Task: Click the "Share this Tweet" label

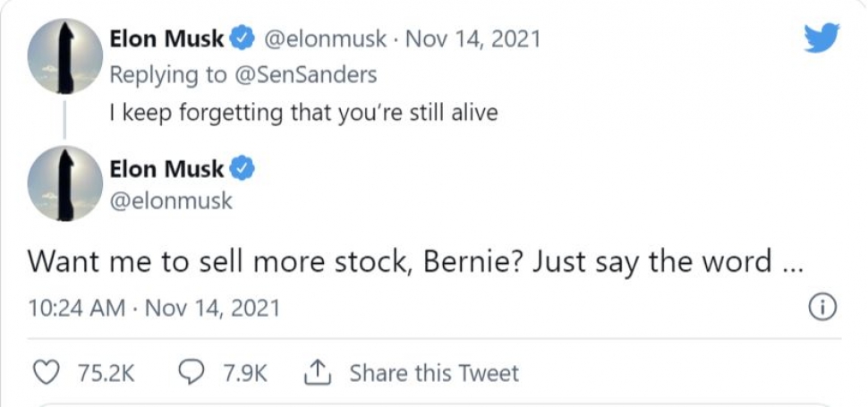Action: click(x=433, y=372)
